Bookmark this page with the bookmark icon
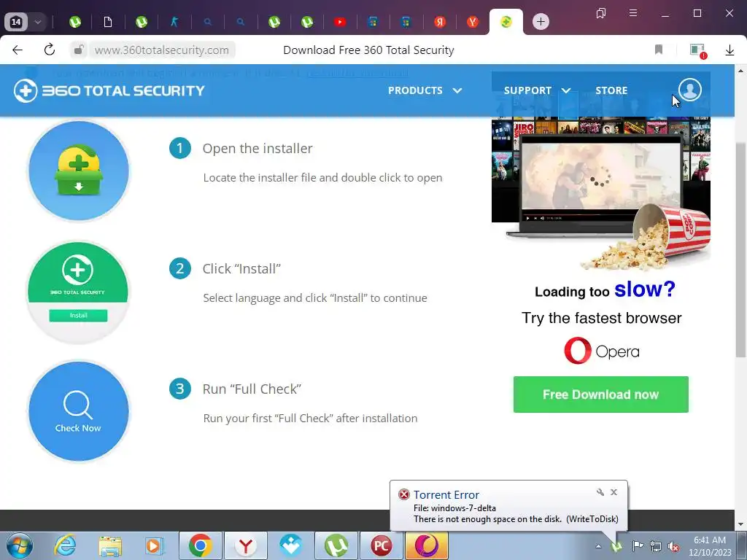The height and width of the screenshot is (560, 747). (x=659, y=50)
